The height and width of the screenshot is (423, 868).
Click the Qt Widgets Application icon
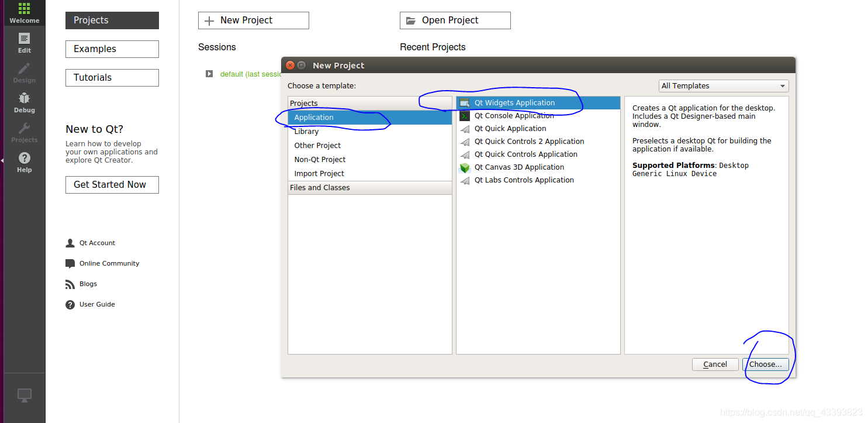click(465, 103)
